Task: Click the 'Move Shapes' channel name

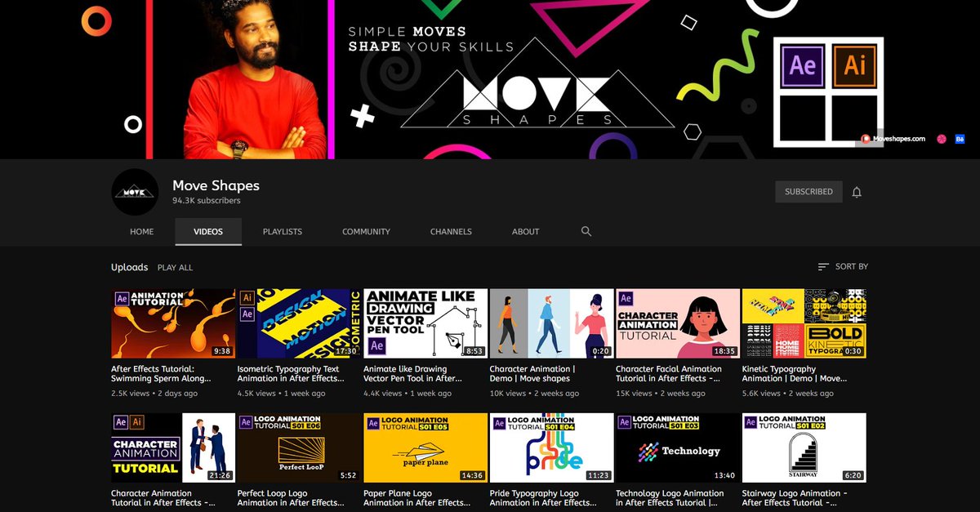Action: [216, 185]
